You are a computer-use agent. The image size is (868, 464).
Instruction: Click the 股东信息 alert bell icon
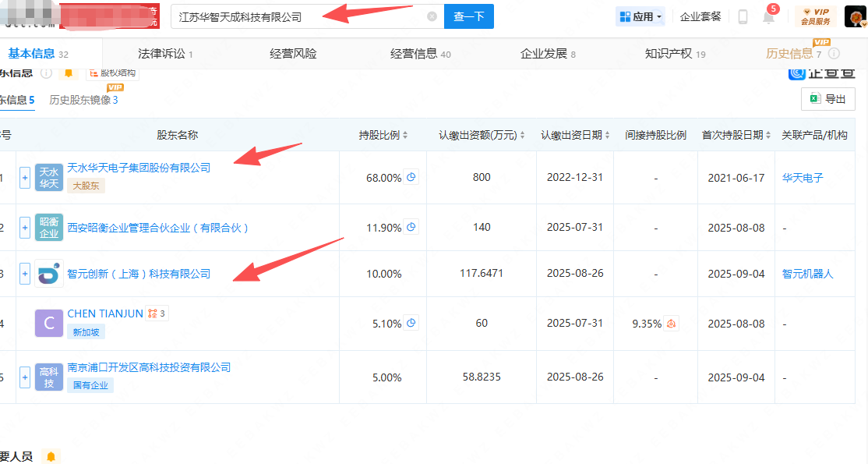(69, 73)
